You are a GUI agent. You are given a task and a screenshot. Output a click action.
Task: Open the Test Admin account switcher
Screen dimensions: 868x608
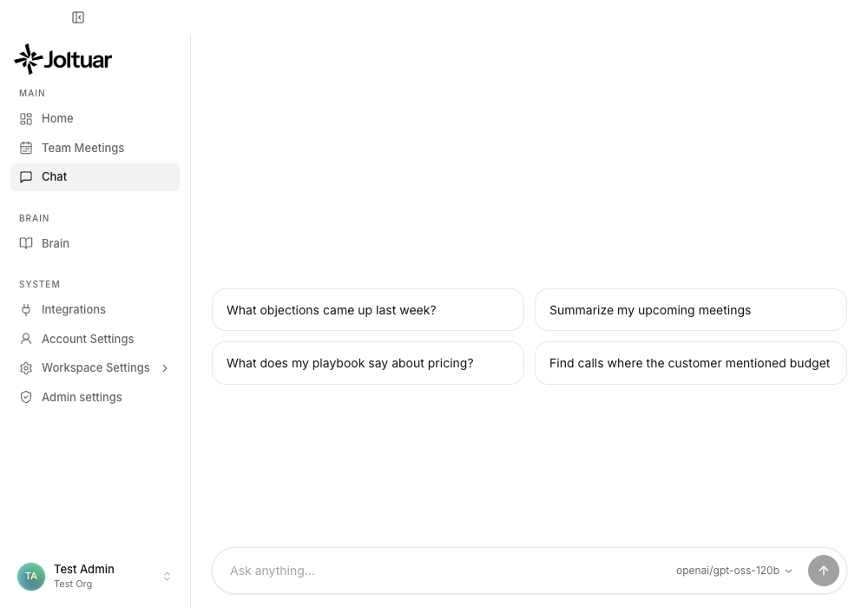[95, 577]
